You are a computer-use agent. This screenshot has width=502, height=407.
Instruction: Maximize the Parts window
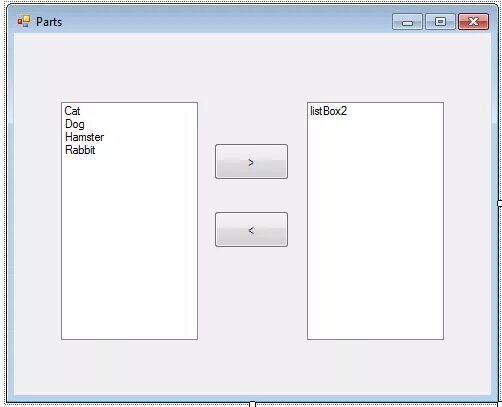tap(440, 22)
